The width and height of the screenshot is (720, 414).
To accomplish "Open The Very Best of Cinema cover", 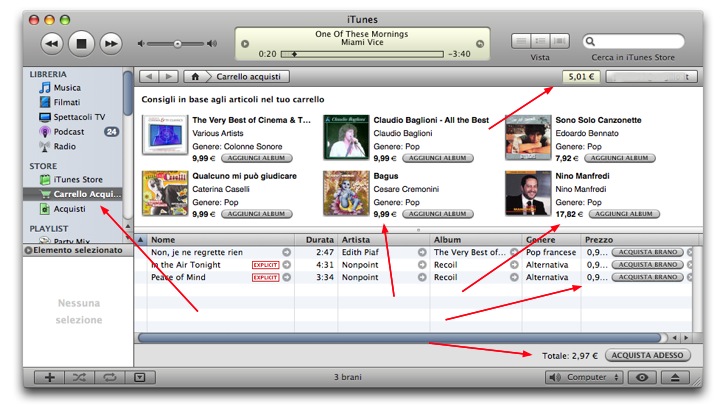I will click(x=165, y=135).
